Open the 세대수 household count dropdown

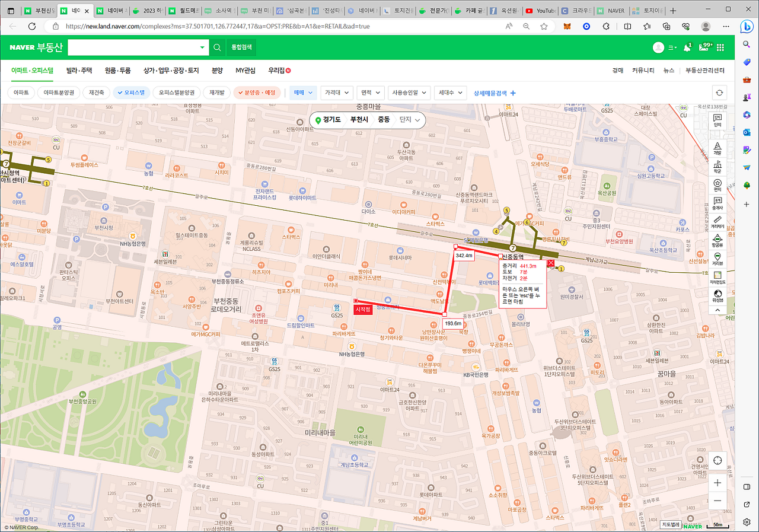point(450,93)
